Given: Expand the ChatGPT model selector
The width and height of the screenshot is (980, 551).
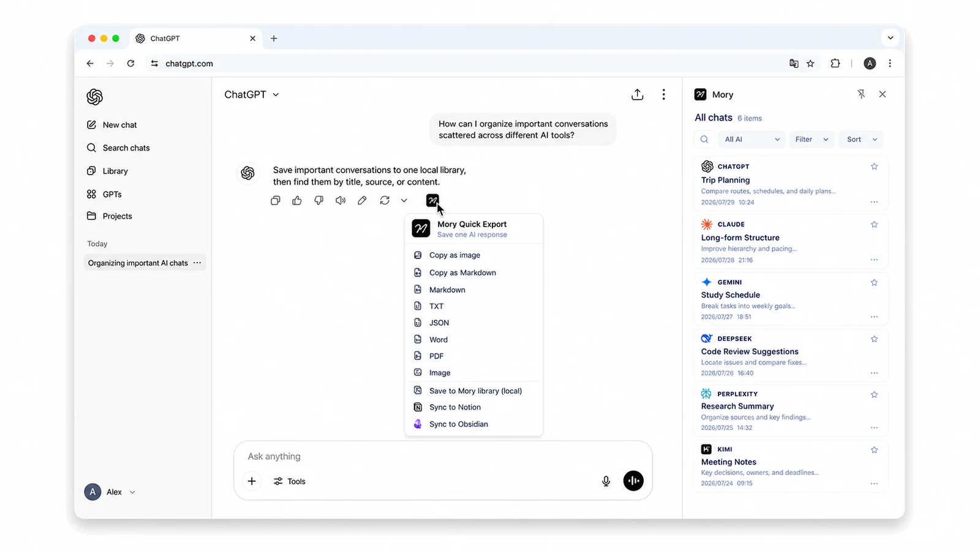Looking at the screenshot, I should pos(252,94).
